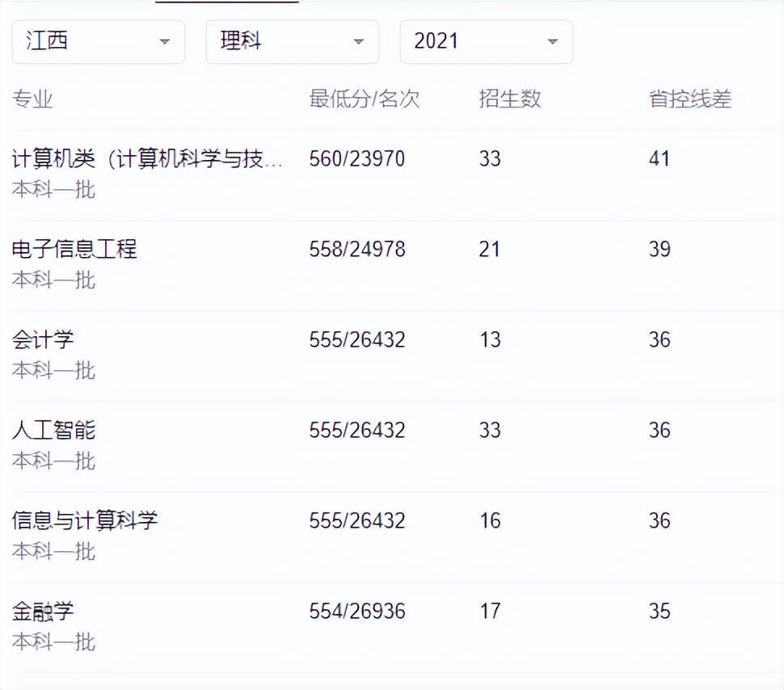Screen dimensions: 784x690
Task: Click the enrollment number 33 for 人工智能
Action: pos(490,431)
